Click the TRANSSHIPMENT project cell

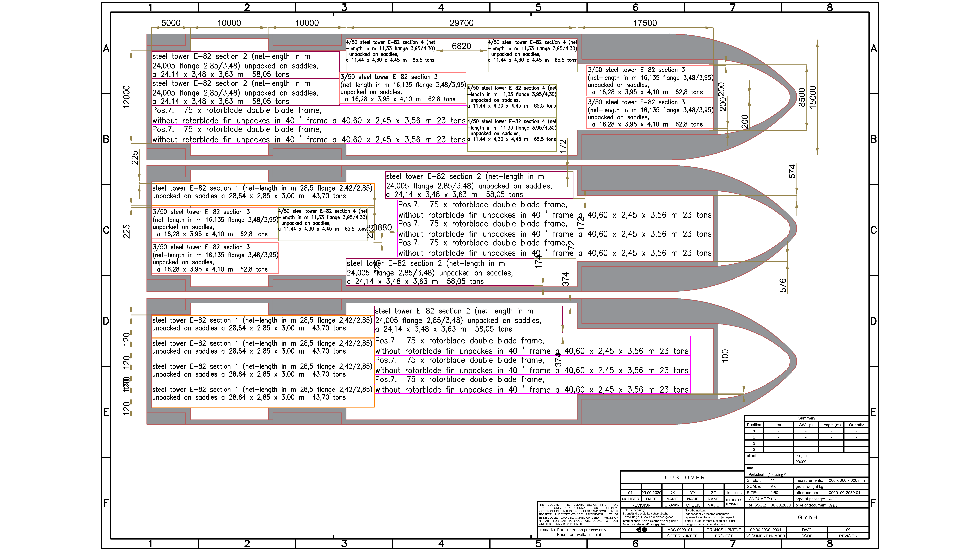[x=724, y=530]
